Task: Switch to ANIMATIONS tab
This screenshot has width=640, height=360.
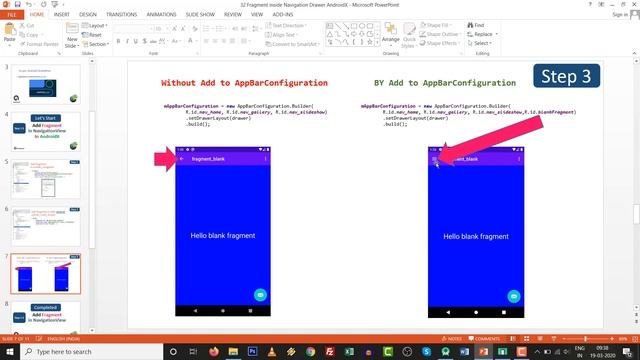Action: 161,14
